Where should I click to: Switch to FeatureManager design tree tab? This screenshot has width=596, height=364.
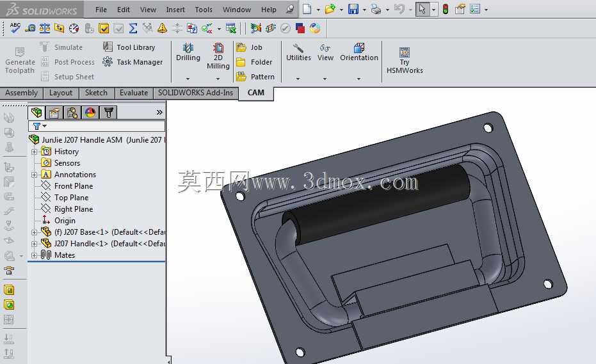tap(36, 113)
